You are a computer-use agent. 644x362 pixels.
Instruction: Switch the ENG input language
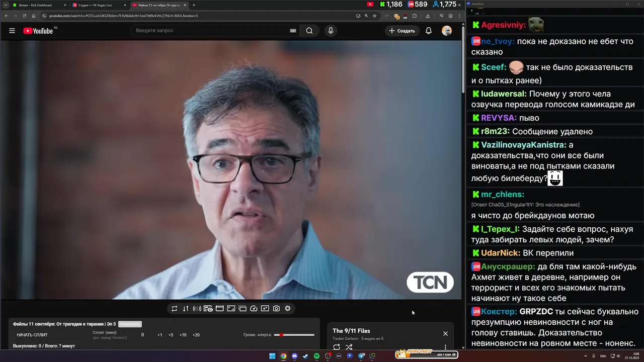pyautogui.click(x=603, y=356)
